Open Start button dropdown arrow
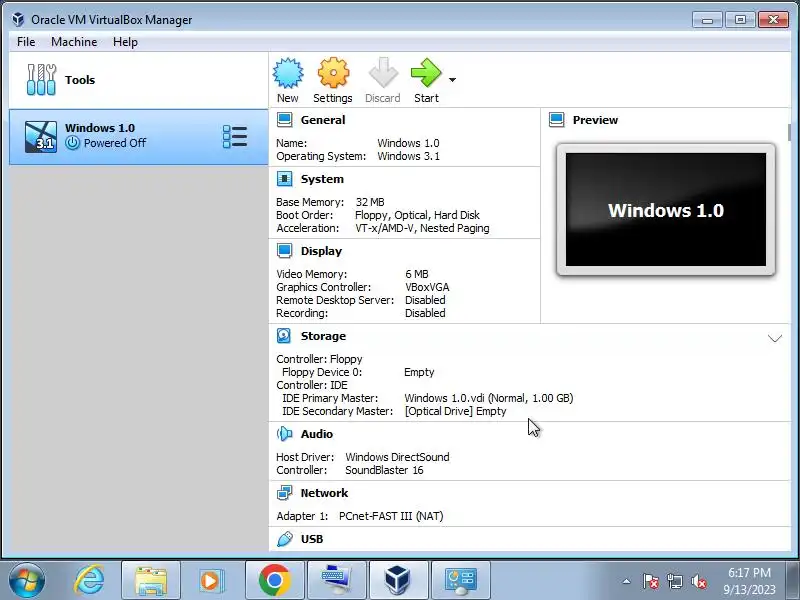Viewport: 800px width, 600px height. click(453, 80)
